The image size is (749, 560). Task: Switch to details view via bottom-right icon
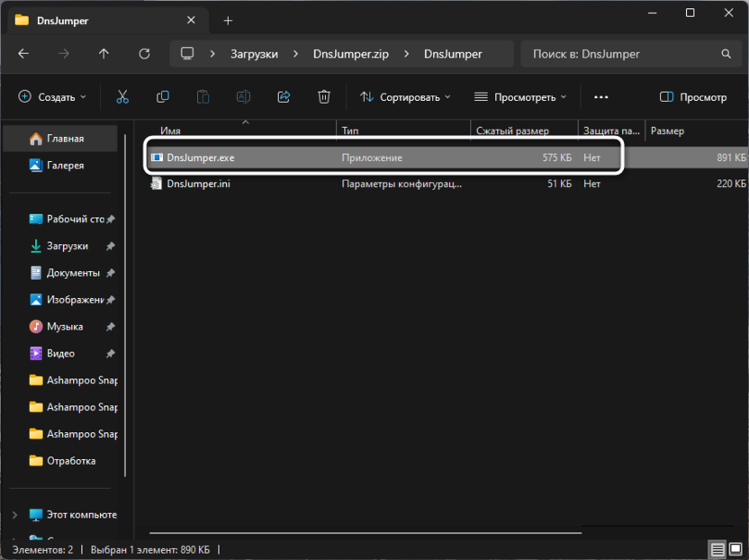tap(717, 548)
